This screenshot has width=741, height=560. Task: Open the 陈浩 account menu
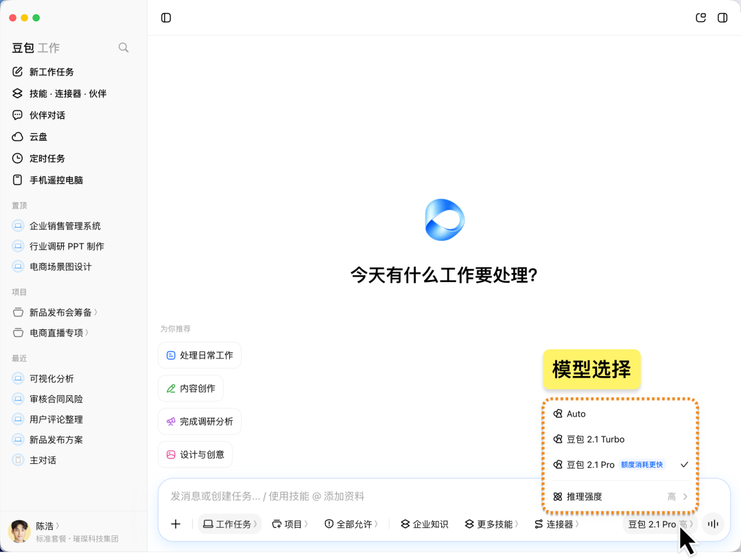click(x=48, y=526)
